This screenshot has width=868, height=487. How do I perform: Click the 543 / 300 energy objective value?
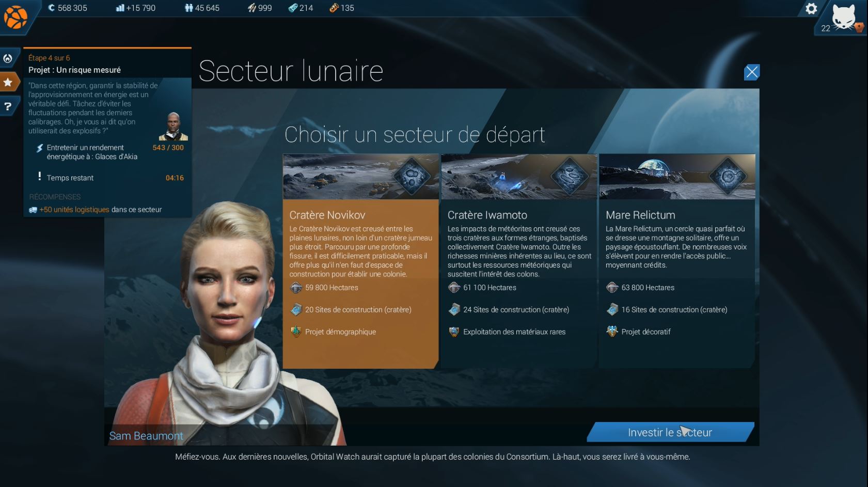pyautogui.click(x=168, y=148)
